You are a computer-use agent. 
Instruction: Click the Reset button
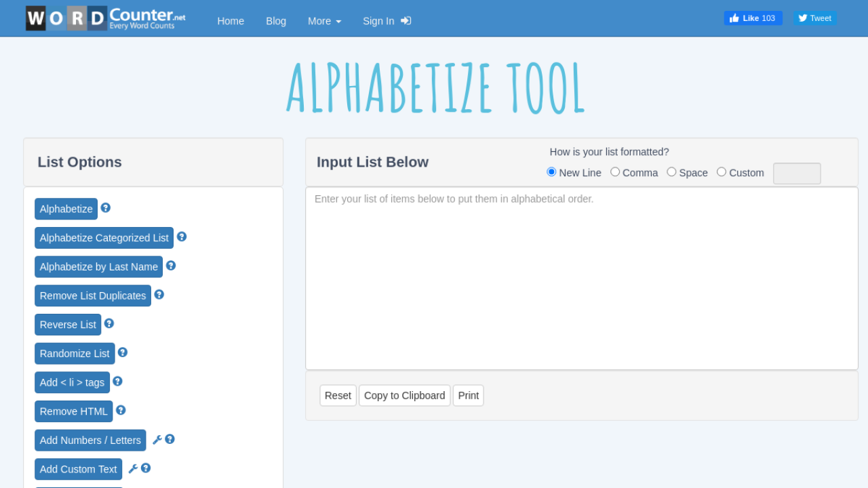338,396
